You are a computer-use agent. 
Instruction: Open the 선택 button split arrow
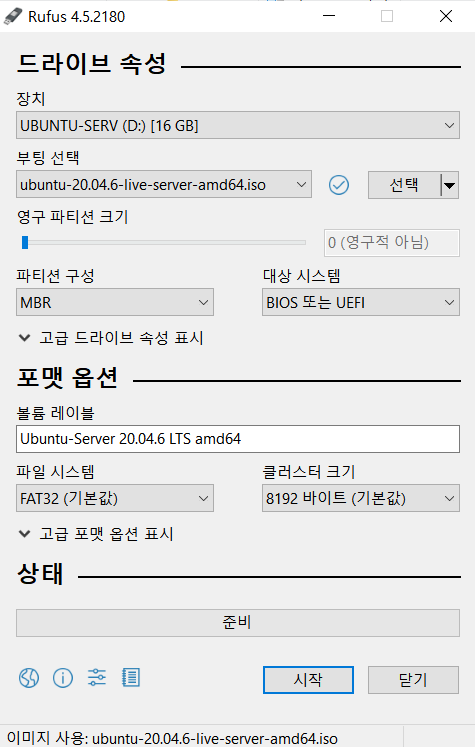pyautogui.click(x=449, y=185)
